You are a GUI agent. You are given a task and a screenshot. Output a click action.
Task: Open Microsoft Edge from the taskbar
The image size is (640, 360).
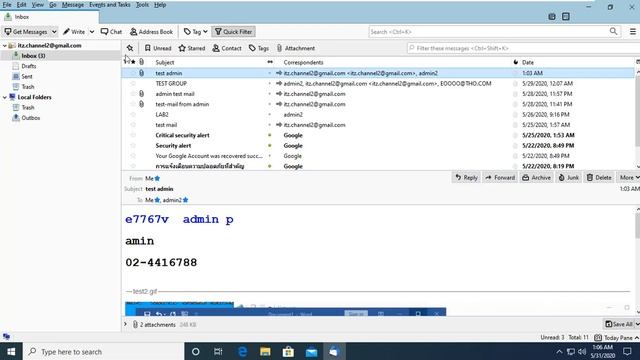point(242,351)
